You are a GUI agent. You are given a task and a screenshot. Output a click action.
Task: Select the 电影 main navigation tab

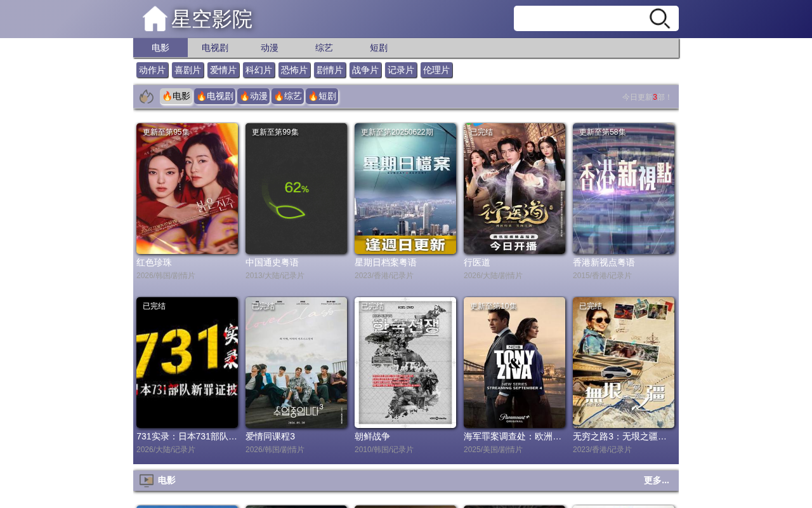click(x=160, y=48)
